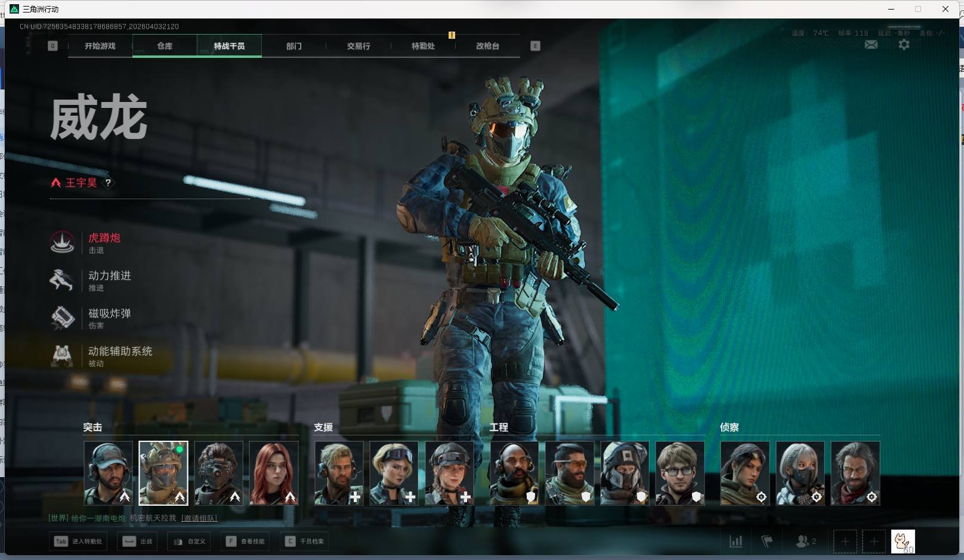Click the first empty squad slot plus
This screenshot has height=560, width=964.
click(x=845, y=542)
